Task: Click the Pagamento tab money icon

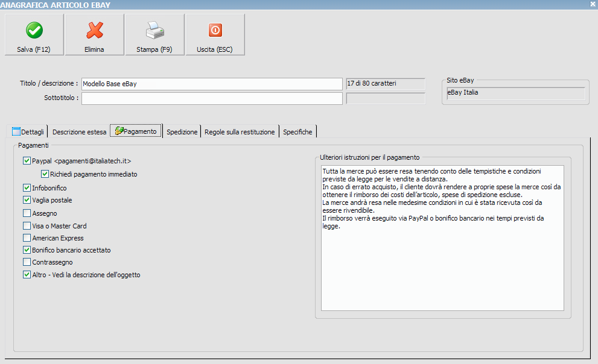Action: 119,131
